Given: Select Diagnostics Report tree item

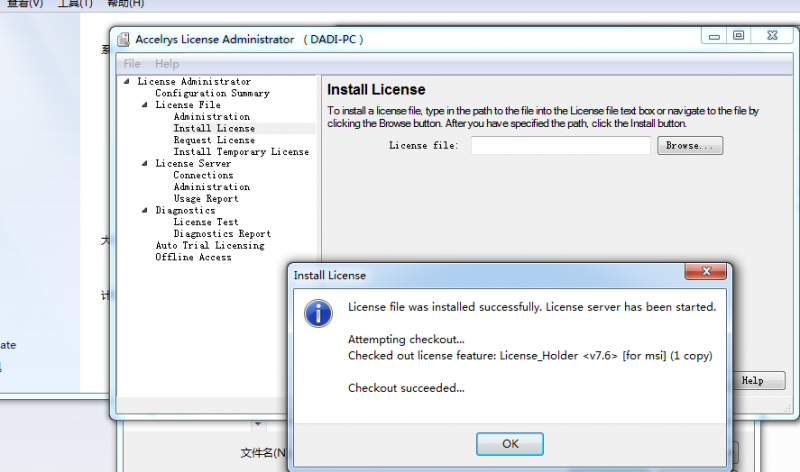Looking at the screenshot, I should click(222, 234).
